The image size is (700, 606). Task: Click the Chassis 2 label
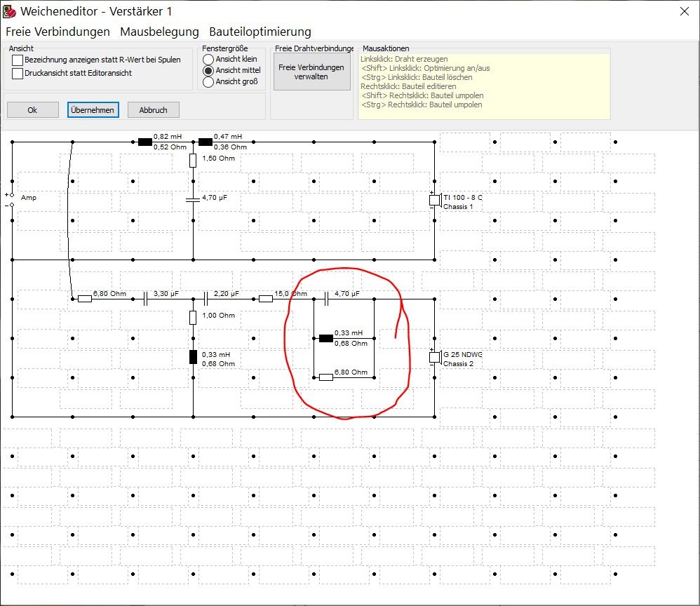[458, 364]
